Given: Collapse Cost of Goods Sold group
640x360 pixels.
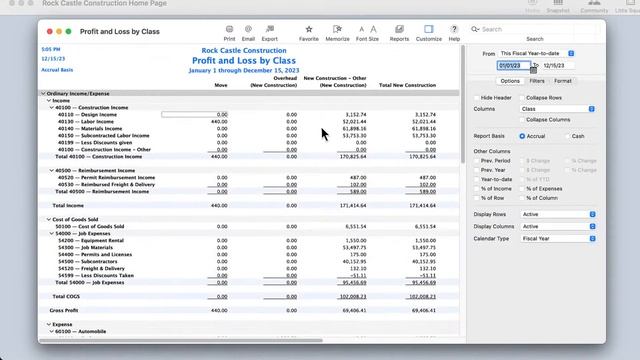Looking at the screenshot, I should [x=49, y=220].
